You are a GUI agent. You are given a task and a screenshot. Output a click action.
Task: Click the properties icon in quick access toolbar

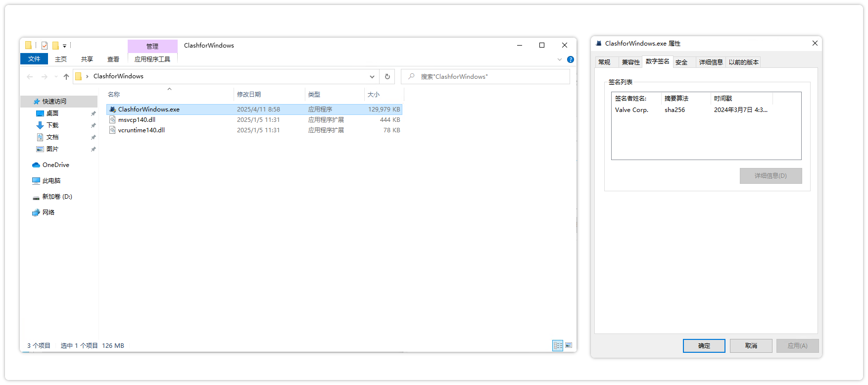coord(45,46)
